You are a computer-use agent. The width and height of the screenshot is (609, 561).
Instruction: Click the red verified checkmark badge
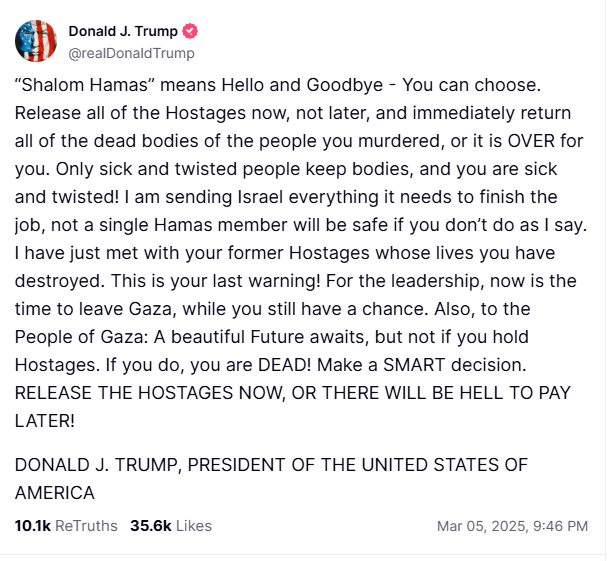point(190,31)
